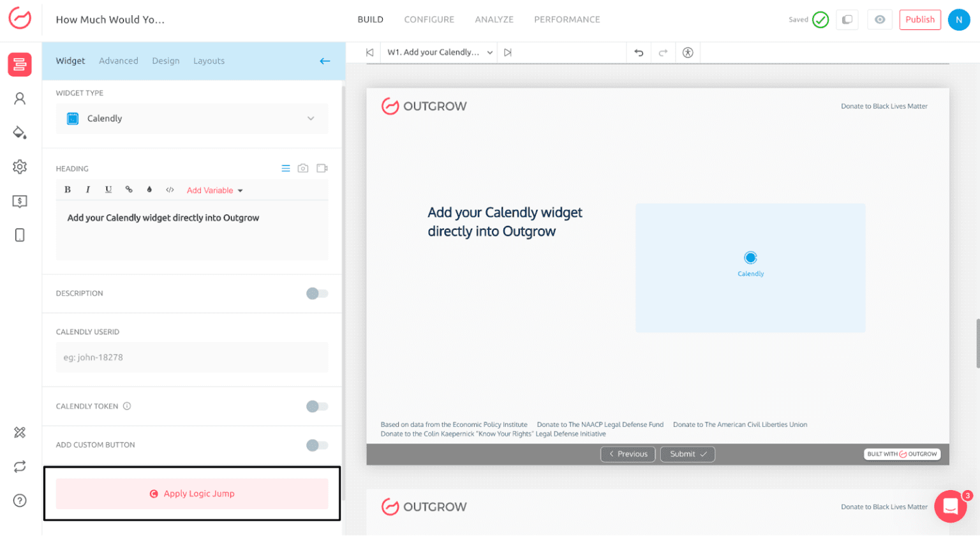Click the video icon beside Heading
This screenshot has height=536, width=980.
coord(322,168)
